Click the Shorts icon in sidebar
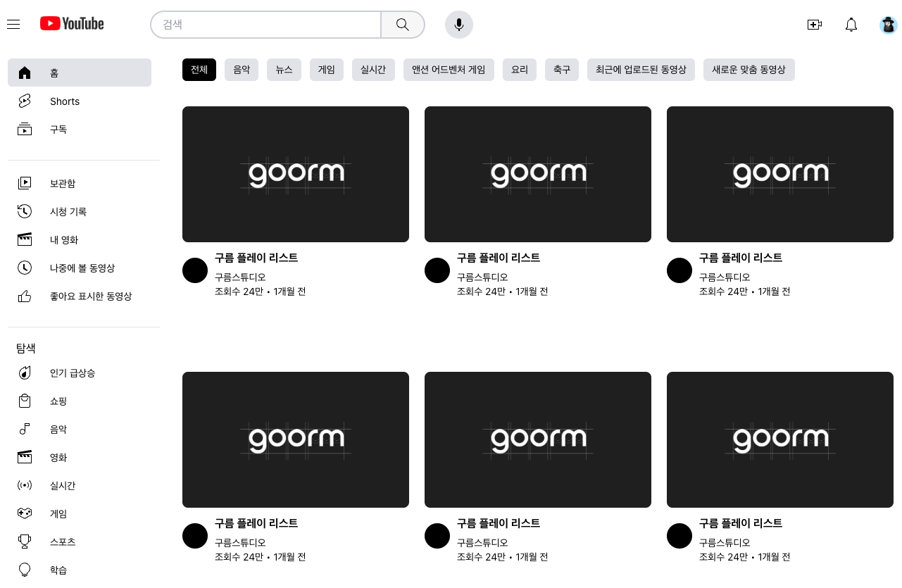The width and height of the screenshot is (902, 588). (25, 101)
